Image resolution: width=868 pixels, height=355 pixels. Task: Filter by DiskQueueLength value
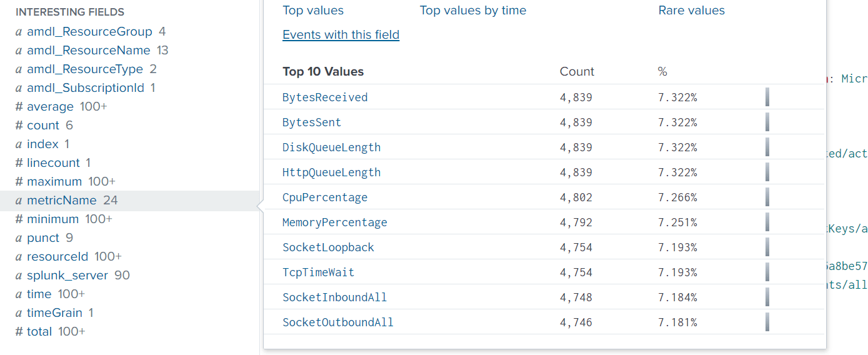tap(332, 147)
